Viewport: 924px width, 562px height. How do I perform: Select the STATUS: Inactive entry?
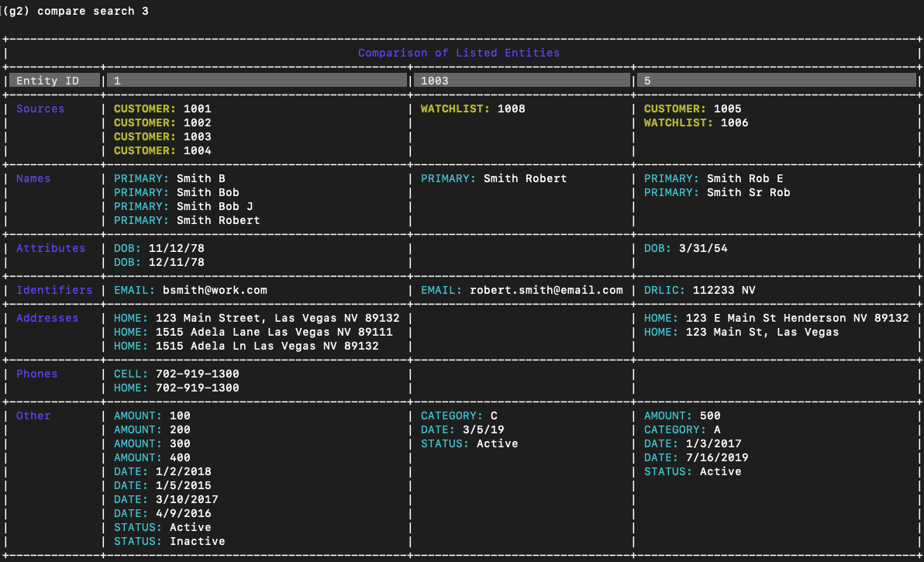click(170, 541)
